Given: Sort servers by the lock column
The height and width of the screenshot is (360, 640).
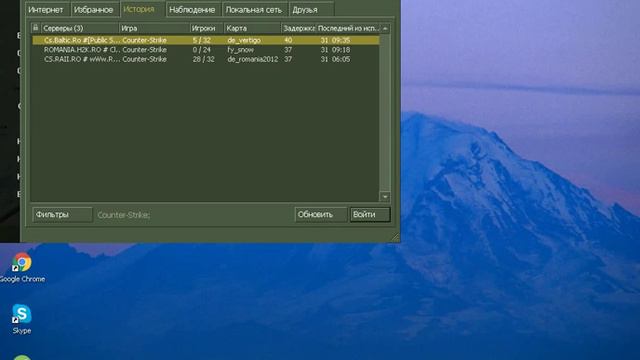Looking at the screenshot, I should (36, 28).
